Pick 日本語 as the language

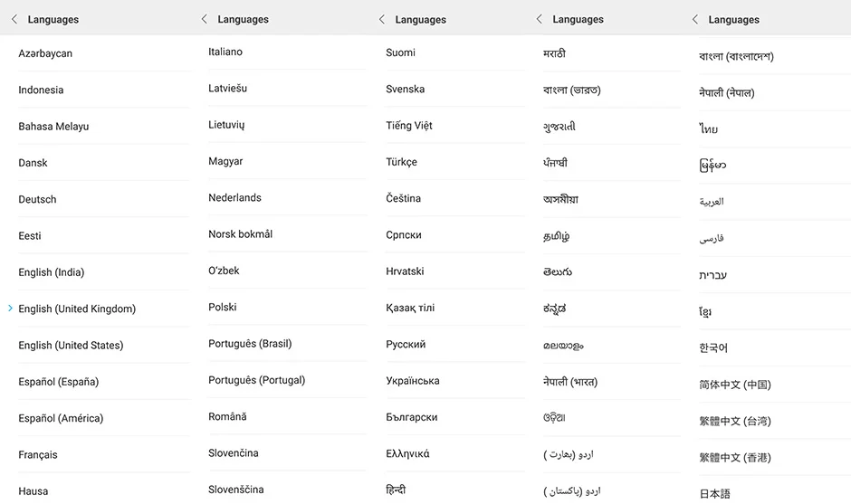click(x=714, y=493)
